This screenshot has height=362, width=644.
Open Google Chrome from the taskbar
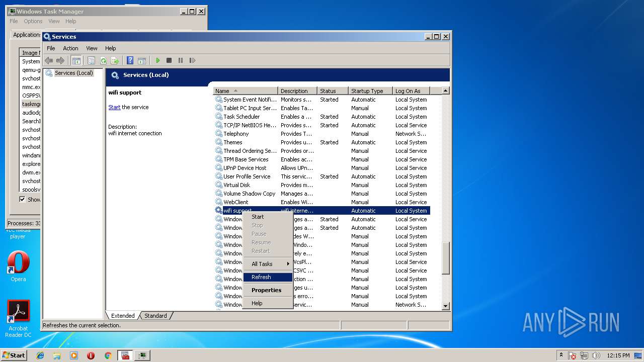108,355
